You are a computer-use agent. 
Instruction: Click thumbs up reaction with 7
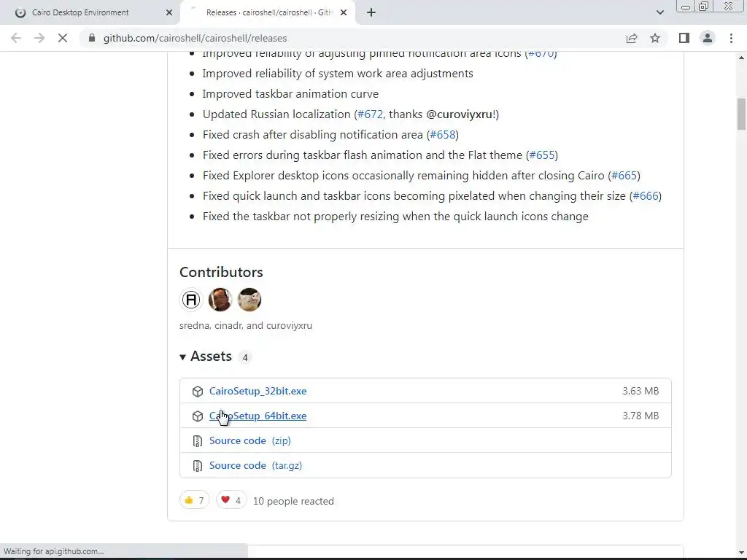tap(194, 500)
